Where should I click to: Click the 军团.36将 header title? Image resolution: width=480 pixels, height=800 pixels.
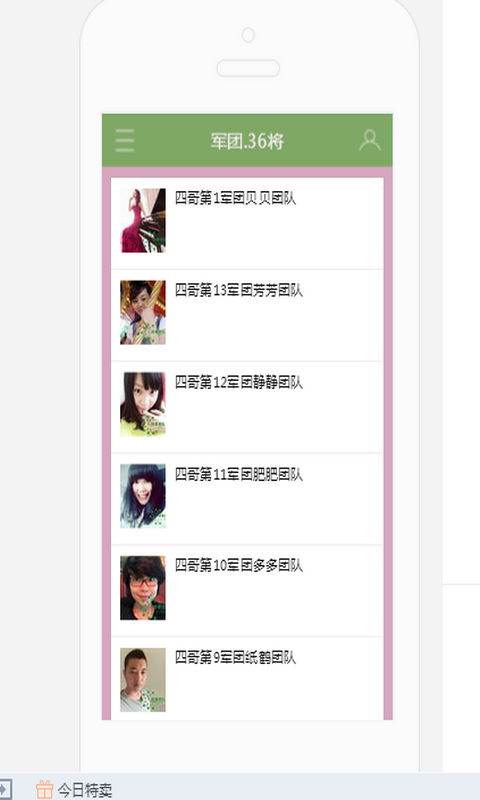tap(247, 141)
